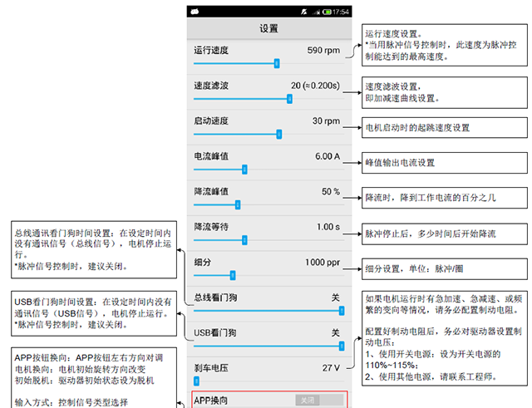Click the 1000 ppr value
Image resolution: width=532 pixels, height=408 pixels.
323,262
